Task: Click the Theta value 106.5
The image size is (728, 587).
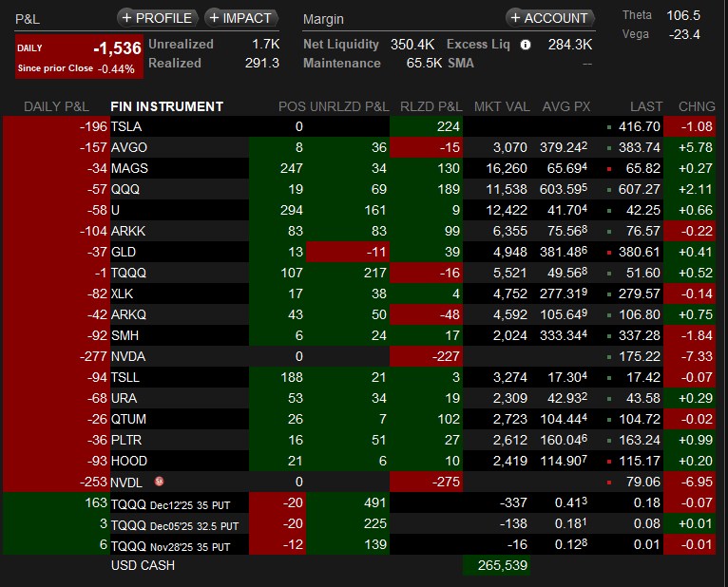Action: 683,15
